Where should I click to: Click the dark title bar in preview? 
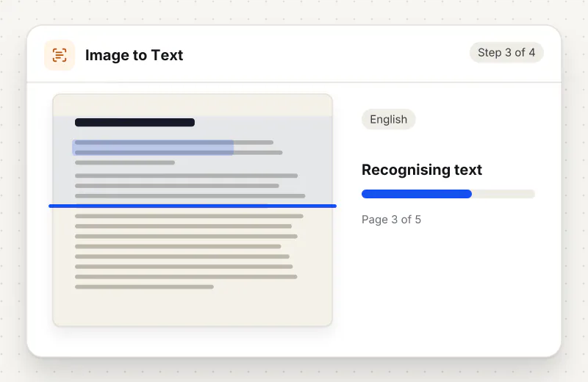[x=135, y=122]
